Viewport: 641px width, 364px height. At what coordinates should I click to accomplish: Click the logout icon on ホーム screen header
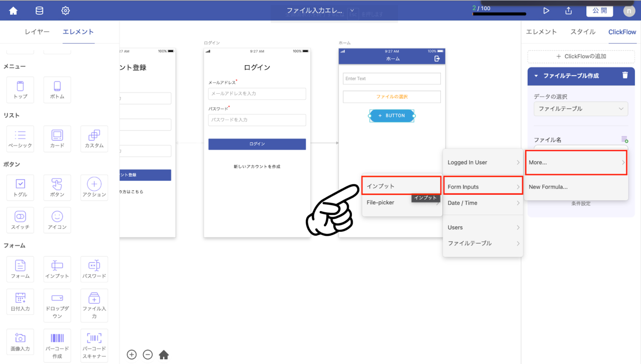437,59
